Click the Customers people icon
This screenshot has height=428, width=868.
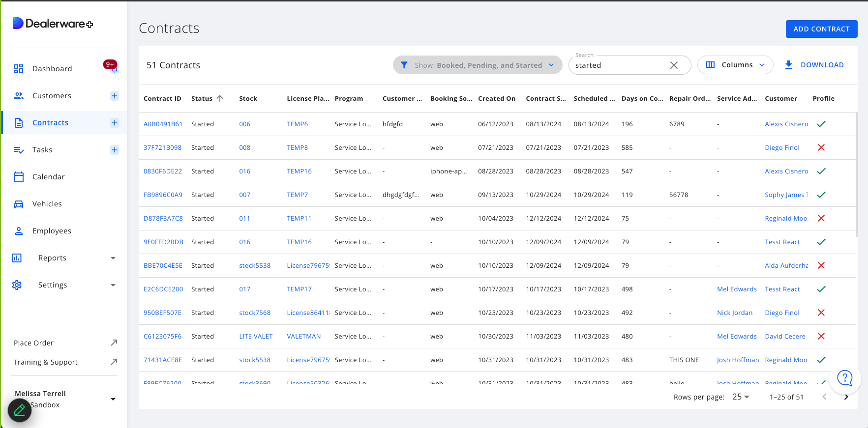click(19, 96)
